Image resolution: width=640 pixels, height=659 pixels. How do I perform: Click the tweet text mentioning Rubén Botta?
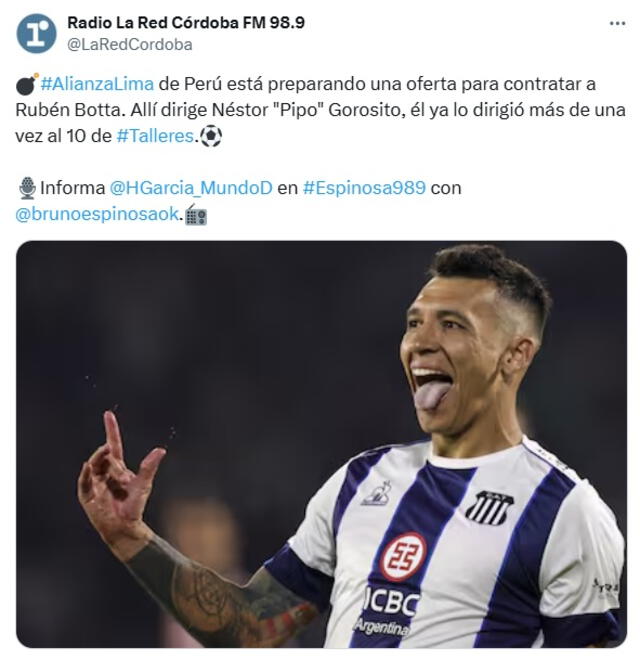320,110
